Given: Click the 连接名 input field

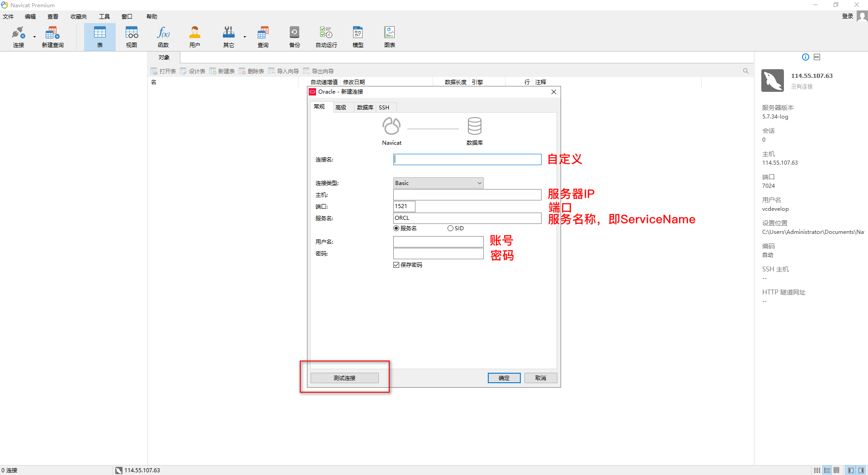Looking at the screenshot, I should coord(467,159).
